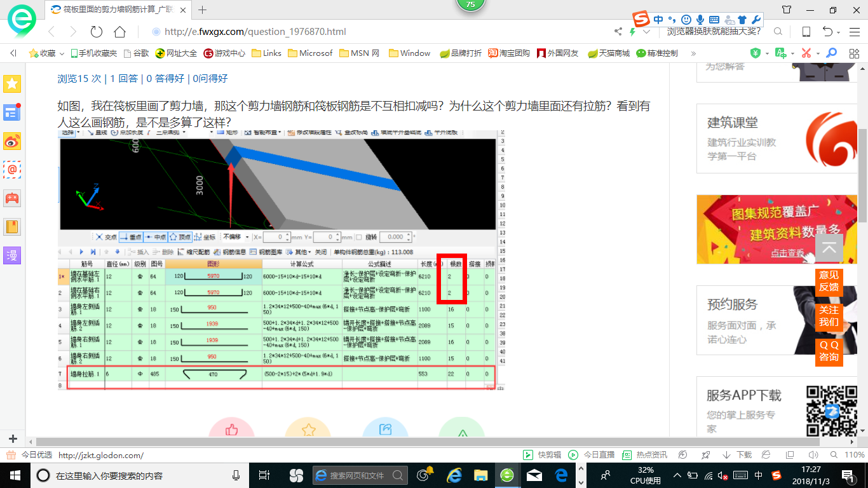Screen dimensions: 868x488
Task: Click the scroll to top arrow button
Action: (829, 248)
